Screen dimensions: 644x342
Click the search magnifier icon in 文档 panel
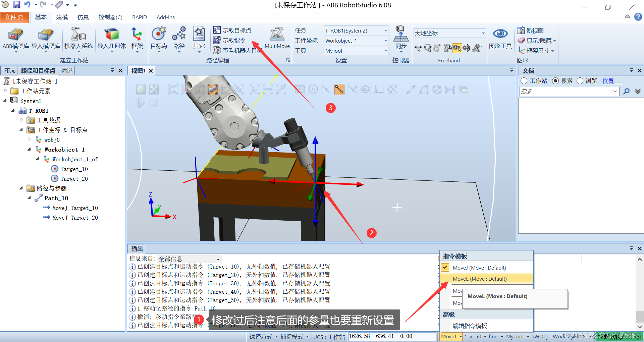tap(626, 91)
